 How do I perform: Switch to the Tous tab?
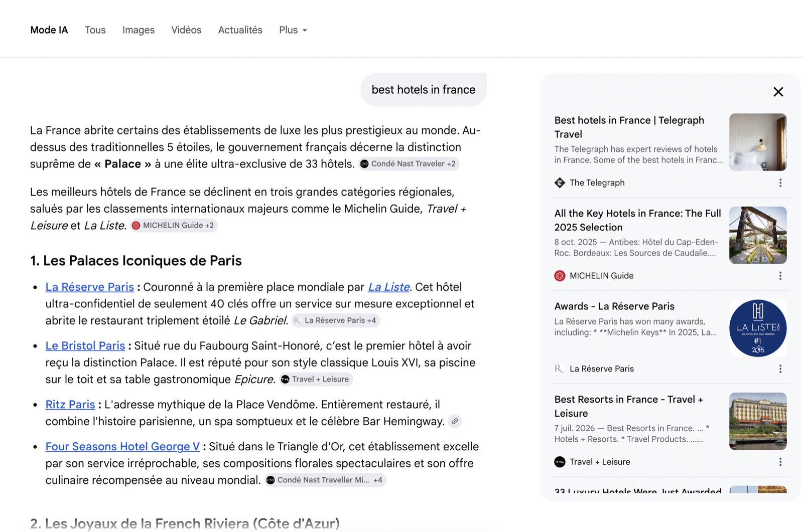pos(95,30)
